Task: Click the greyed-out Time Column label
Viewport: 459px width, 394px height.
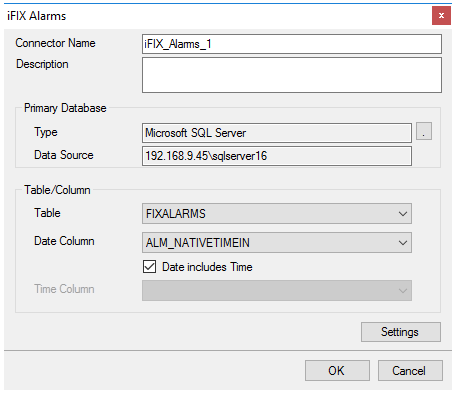Action: point(64,289)
